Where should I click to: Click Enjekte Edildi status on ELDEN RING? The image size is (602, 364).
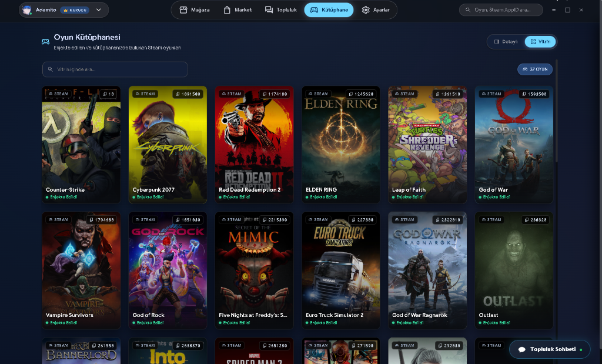coord(322,197)
